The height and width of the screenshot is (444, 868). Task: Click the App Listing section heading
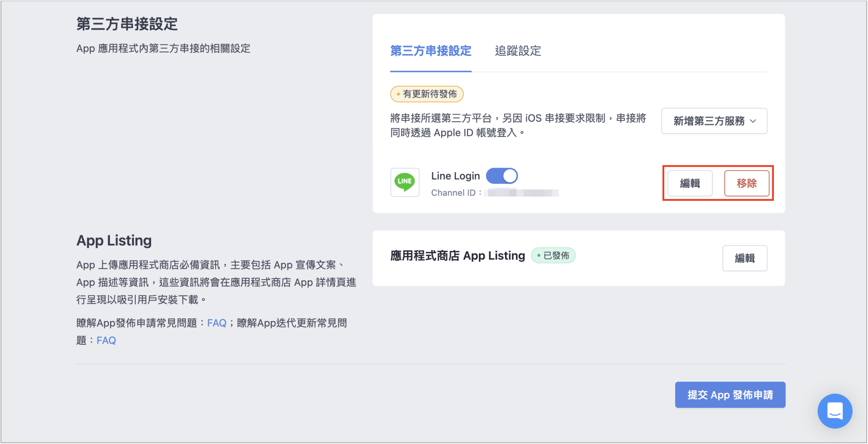click(x=114, y=240)
